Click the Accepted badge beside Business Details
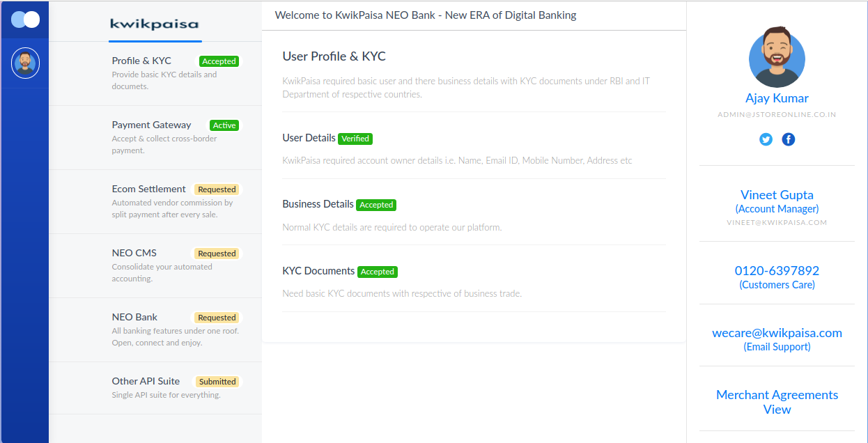 point(376,205)
